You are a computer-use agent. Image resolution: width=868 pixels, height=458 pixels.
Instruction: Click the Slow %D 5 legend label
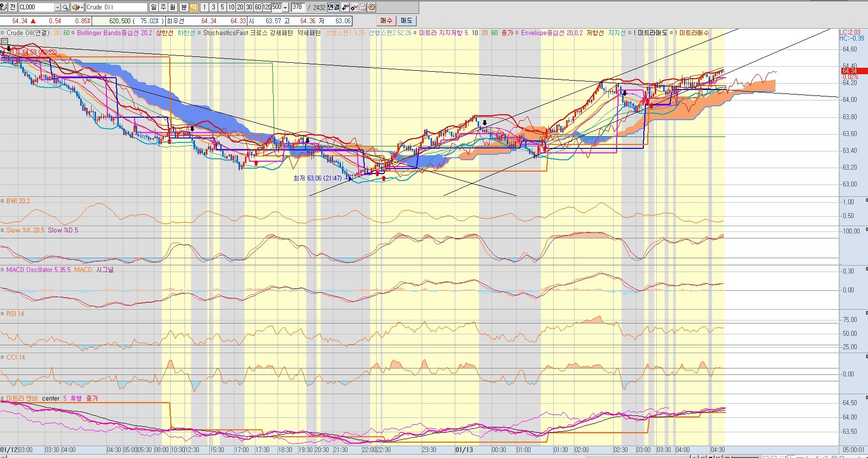(63, 230)
